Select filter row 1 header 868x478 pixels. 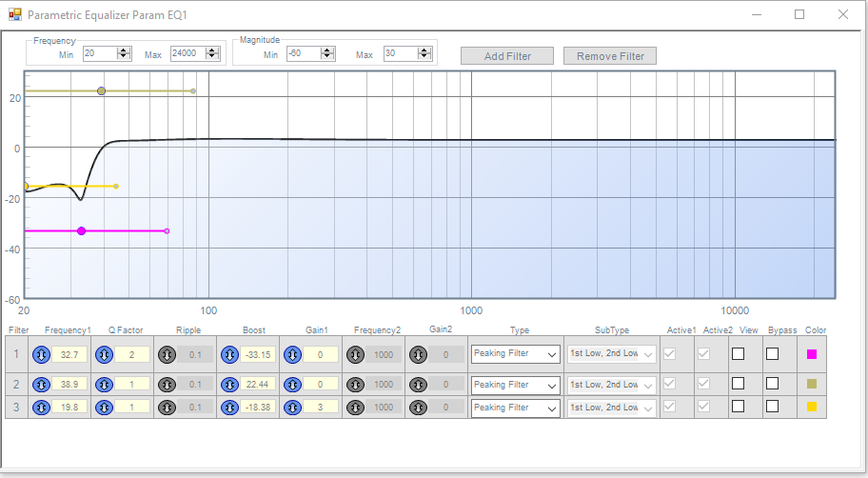pos(16,354)
